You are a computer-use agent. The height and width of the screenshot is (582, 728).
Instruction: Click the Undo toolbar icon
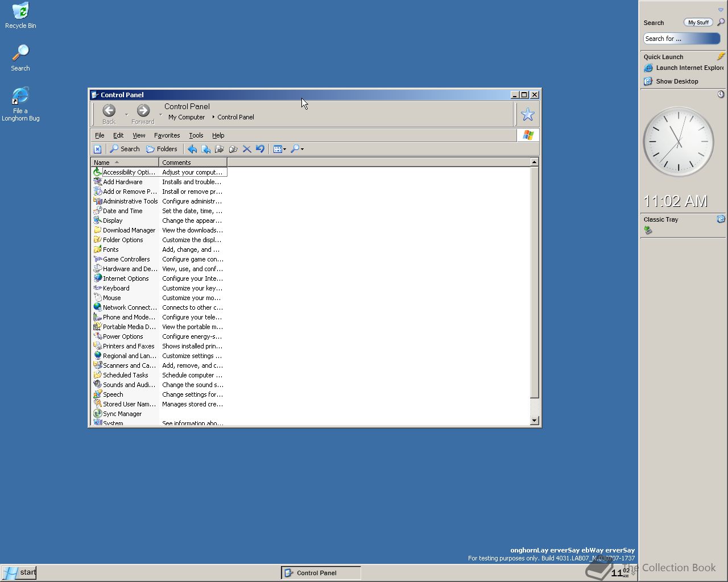pos(260,149)
